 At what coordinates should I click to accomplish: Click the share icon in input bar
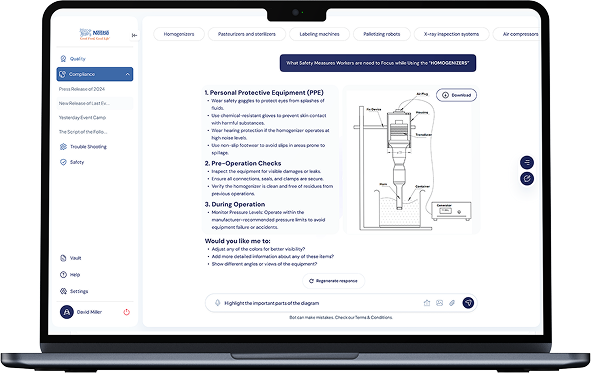[x=427, y=303]
